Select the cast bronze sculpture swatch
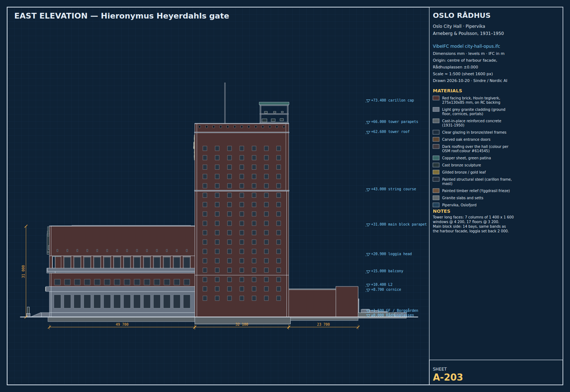 point(436,165)
